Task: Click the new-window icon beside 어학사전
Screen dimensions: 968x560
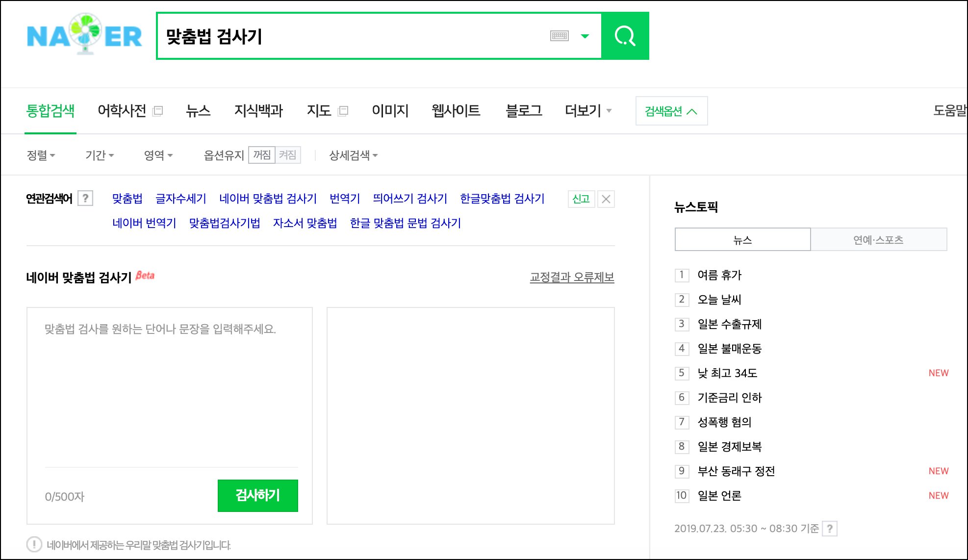Action: click(x=158, y=111)
